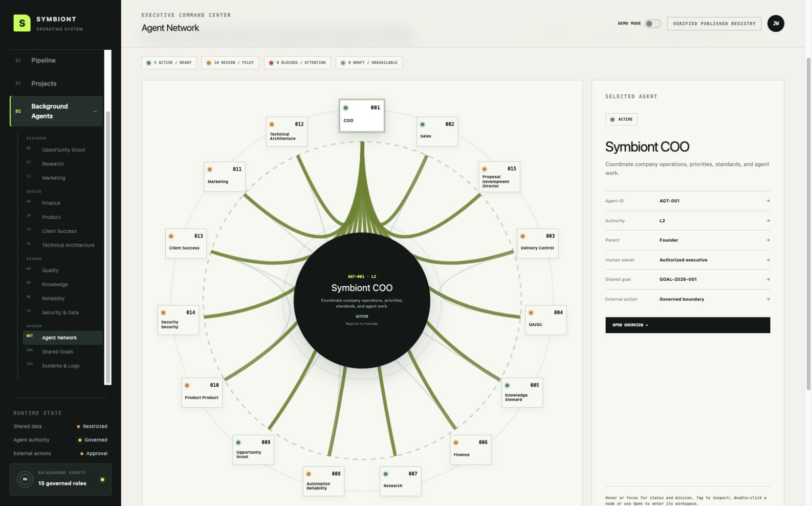Open Human owner row arrow
The image size is (812, 506).
coord(768,260)
